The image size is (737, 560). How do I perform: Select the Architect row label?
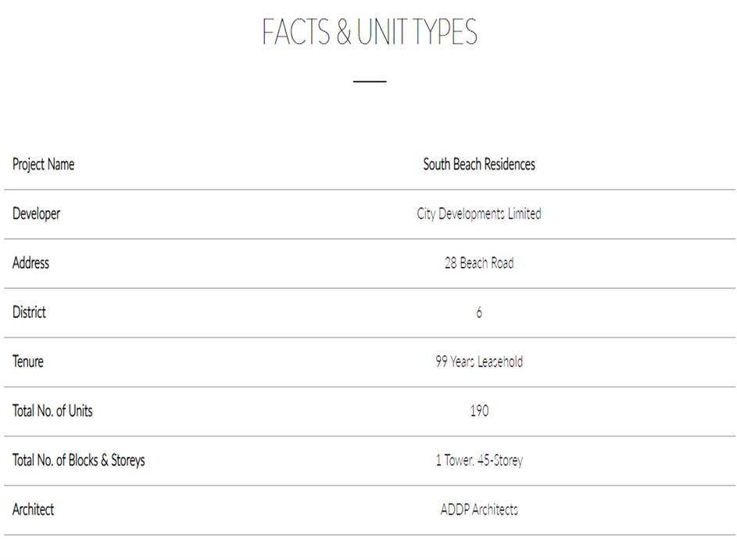(x=33, y=509)
